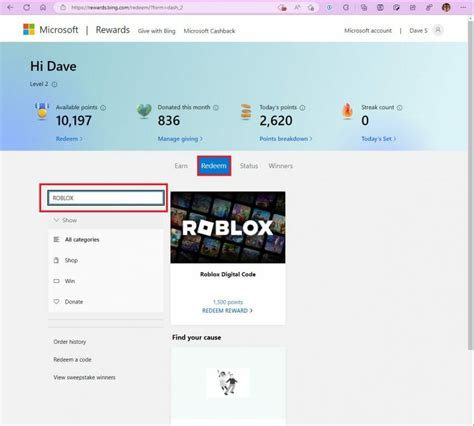Open the browser settings ellipsis menu
Screen dimensions: 474x426
point(463,7)
